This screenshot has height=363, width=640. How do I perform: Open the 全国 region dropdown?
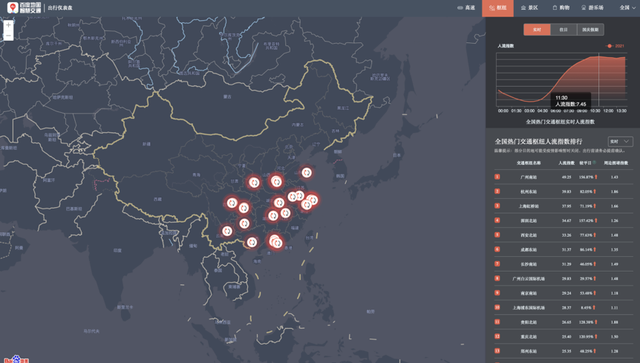[x=627, y=8]
